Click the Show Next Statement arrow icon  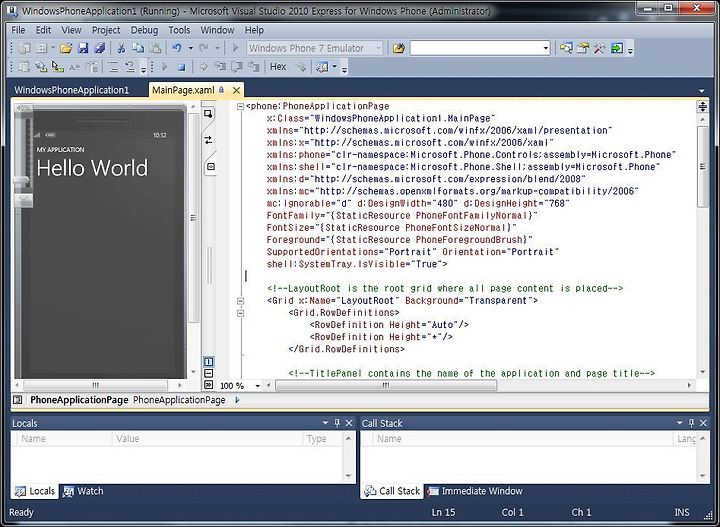203,67
